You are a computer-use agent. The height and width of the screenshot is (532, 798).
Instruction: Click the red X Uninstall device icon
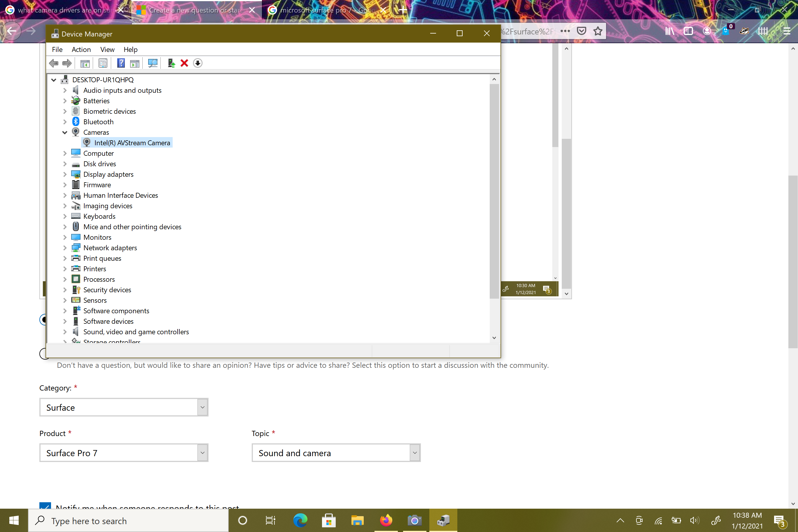point(184,63)
